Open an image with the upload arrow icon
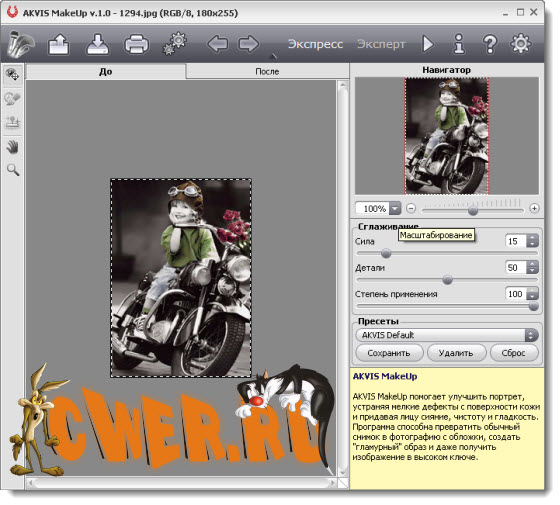 [59, 44]
